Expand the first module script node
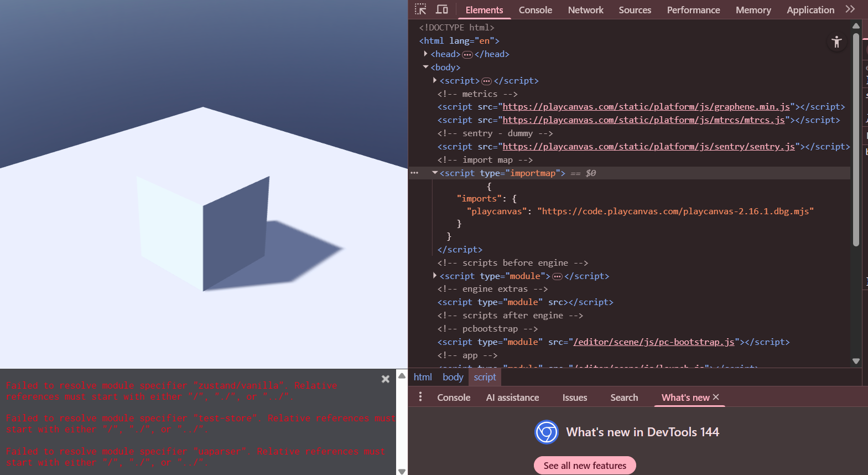Viewport: 868px width, 475px height. pos(435,276)
